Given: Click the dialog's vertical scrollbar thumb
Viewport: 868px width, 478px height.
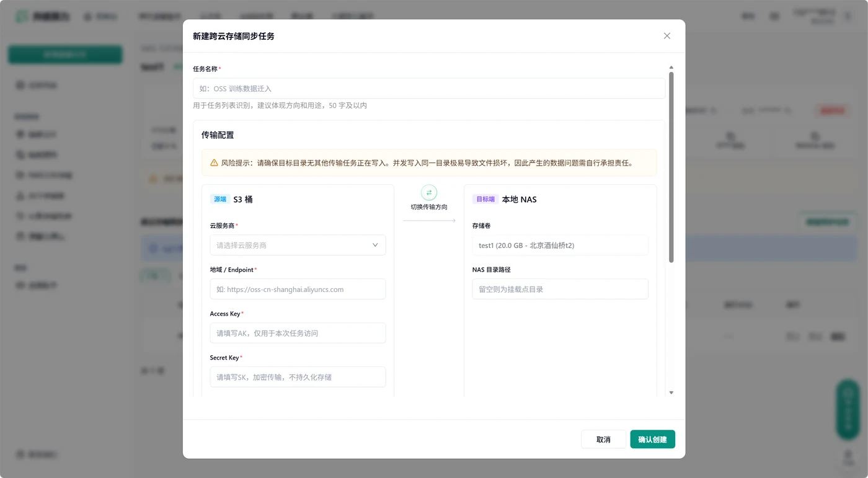Looking at the screenshot, I should tap(671, 167).
